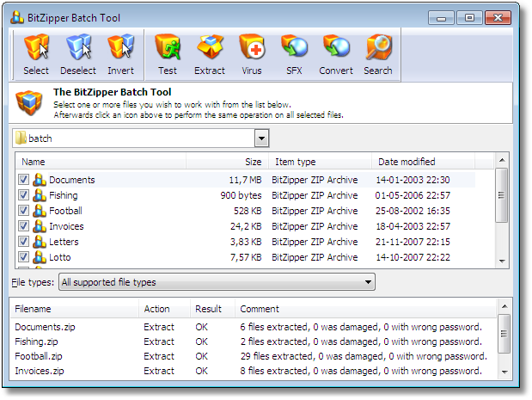Invert the file selection
The width and height of the screenshot is (532, 400).
(x=120, y=54)
